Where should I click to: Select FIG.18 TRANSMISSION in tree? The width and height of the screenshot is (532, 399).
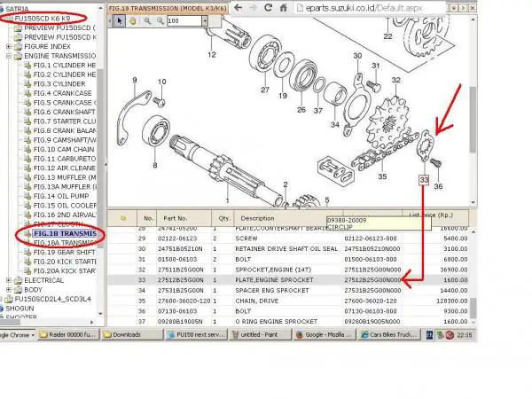pyautogui.click(x=65, y=233)
